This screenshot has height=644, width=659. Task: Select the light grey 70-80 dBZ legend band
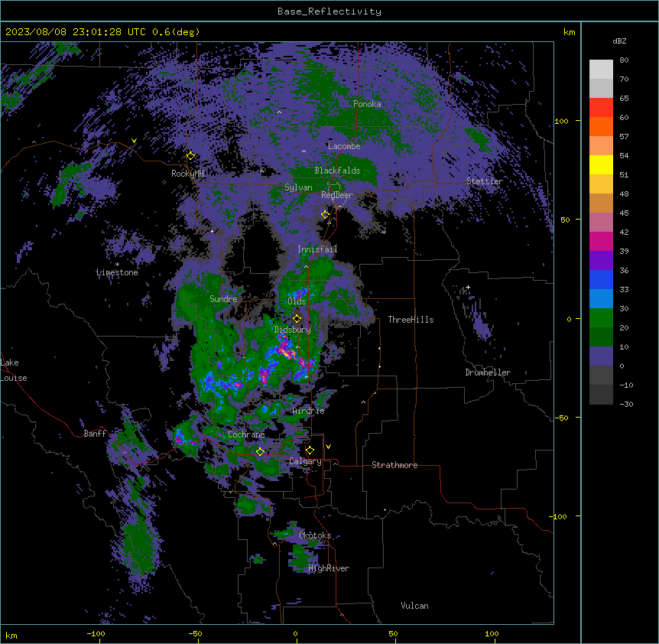click(x=601, y=70)
